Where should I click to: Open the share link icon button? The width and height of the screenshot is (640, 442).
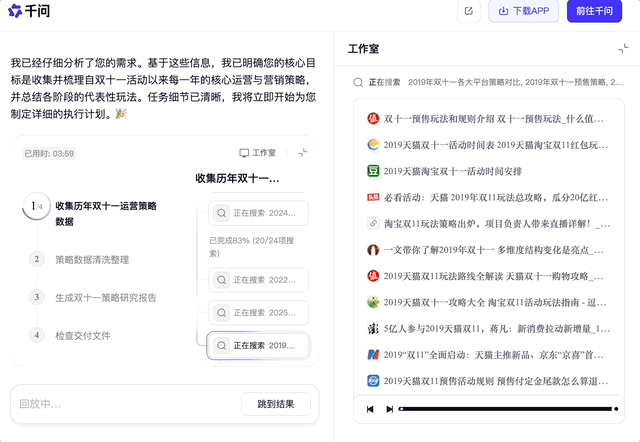point(469,11)
